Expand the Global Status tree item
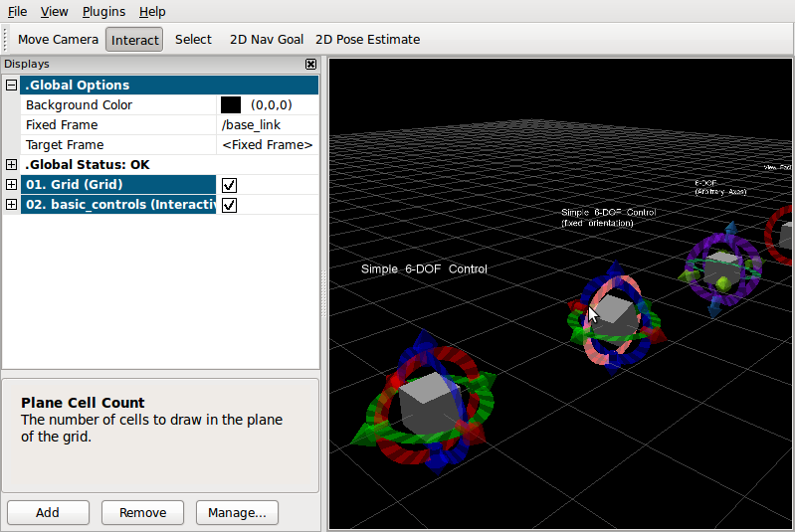The height and width of the screenshot is (532, 795). coord(12,165)
